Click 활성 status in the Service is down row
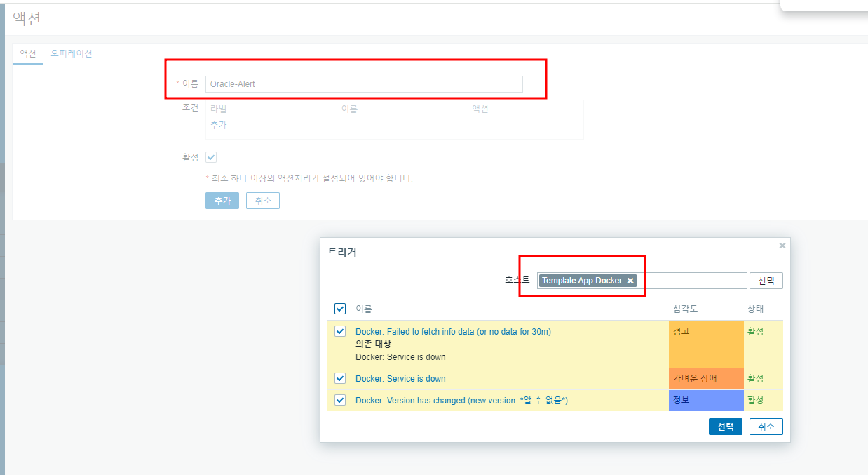This screenshot has height=475, width=868. pos(756,379)
